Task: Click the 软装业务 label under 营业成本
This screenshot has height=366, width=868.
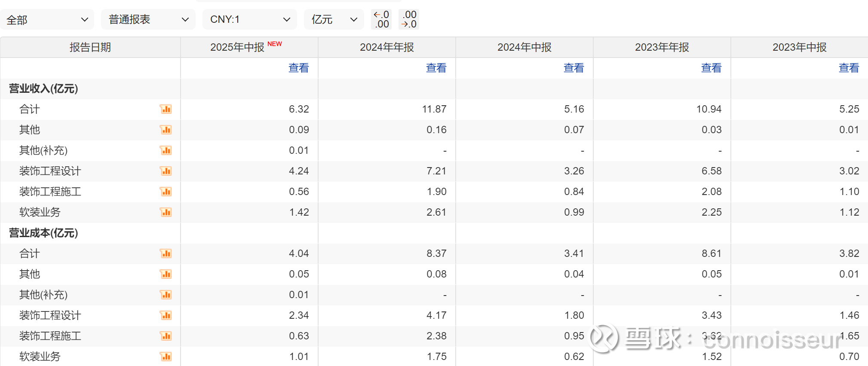Action: coord(40,357)
